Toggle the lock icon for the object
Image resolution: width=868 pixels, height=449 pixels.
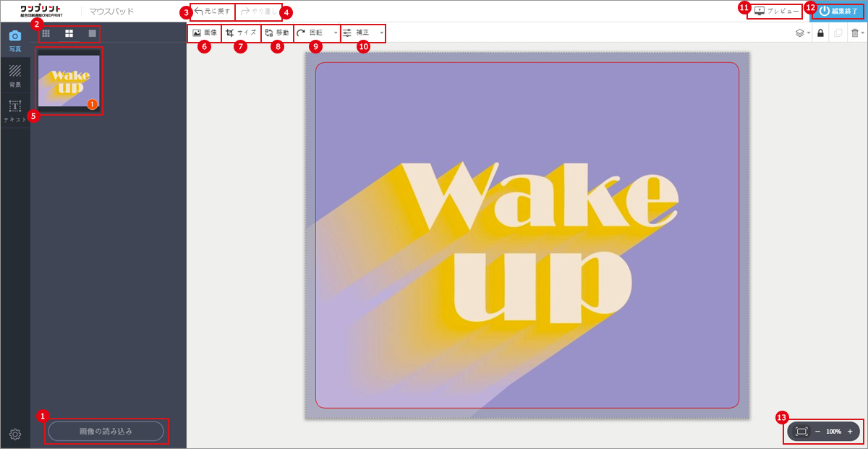click(x=820, y=33)
